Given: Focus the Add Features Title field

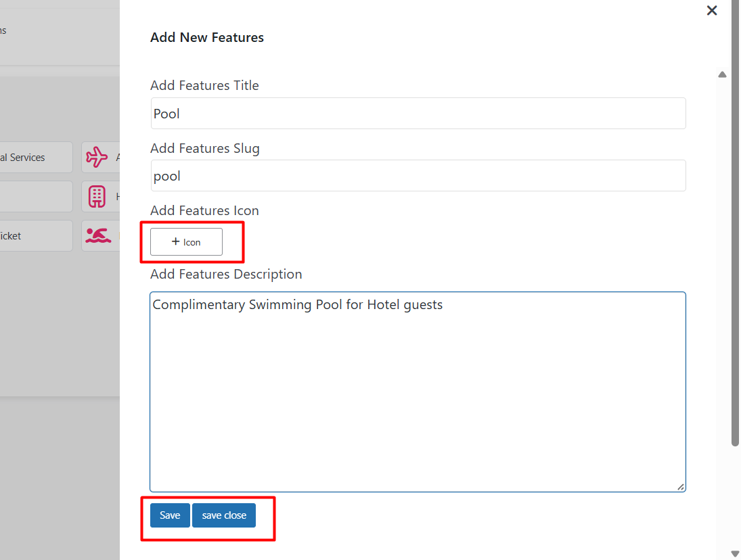Looking at the screenshot, I should pyautogui.click(x=418, y=114).
